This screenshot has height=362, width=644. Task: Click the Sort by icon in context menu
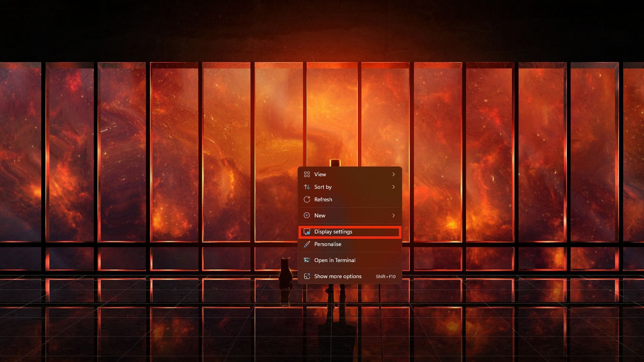coord(307,186)
